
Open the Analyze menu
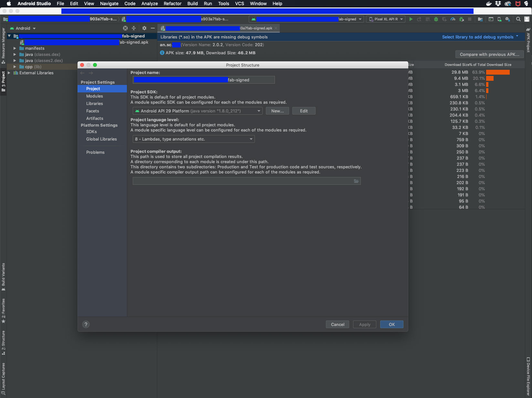tap(150, 4)
